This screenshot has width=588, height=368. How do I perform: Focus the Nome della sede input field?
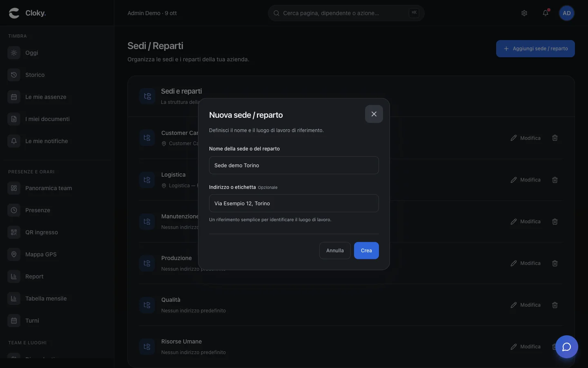294,165
